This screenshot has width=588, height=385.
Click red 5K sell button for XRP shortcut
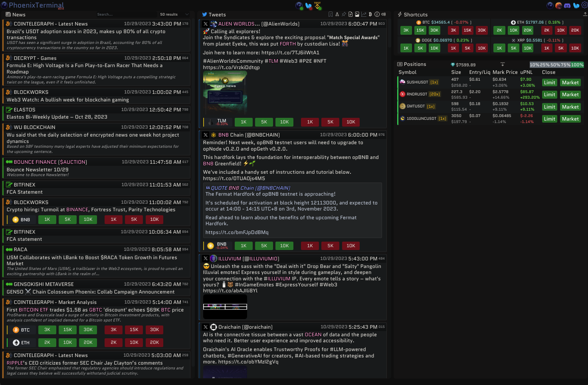coord(561,48)
